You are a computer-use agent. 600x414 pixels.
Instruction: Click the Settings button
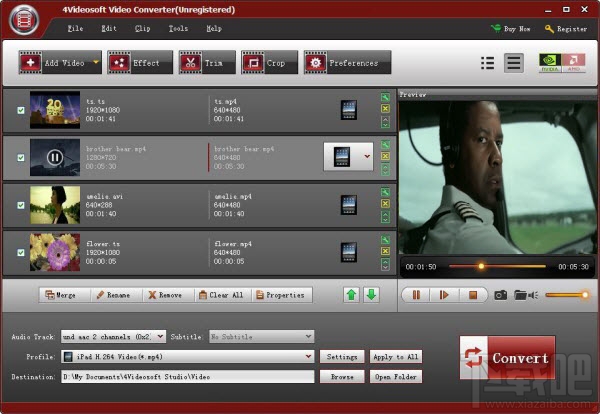coord(342,357)
